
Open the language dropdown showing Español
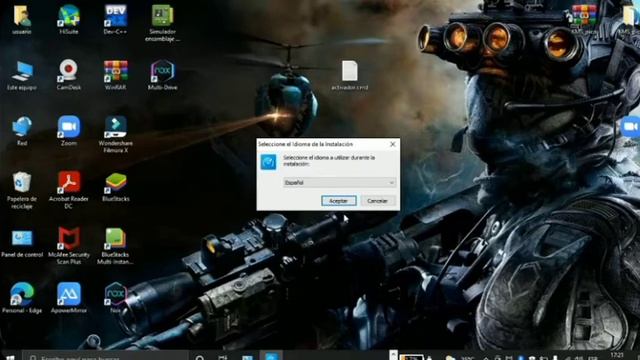(340, 182)
